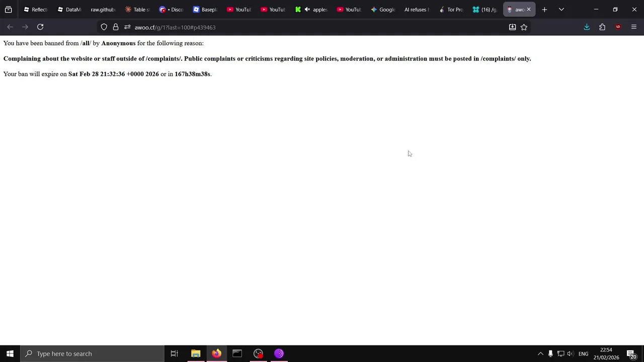
Task: Switch to the (16) /g tab
Action: click(x=486, y=10)
